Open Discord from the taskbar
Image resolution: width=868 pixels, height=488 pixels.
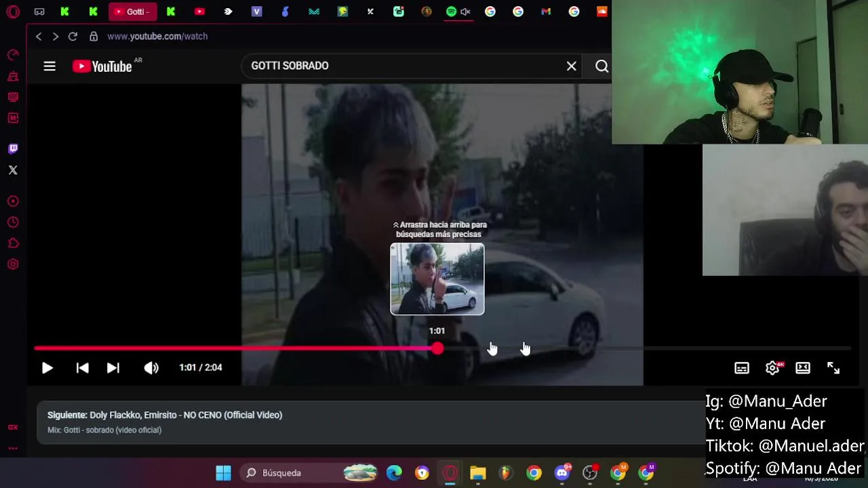point(562,473)
